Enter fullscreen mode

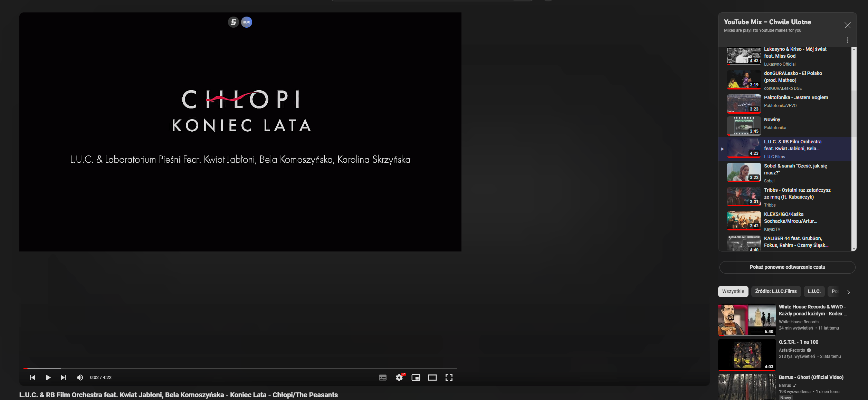pyautogui.click(x=449, y=378)
